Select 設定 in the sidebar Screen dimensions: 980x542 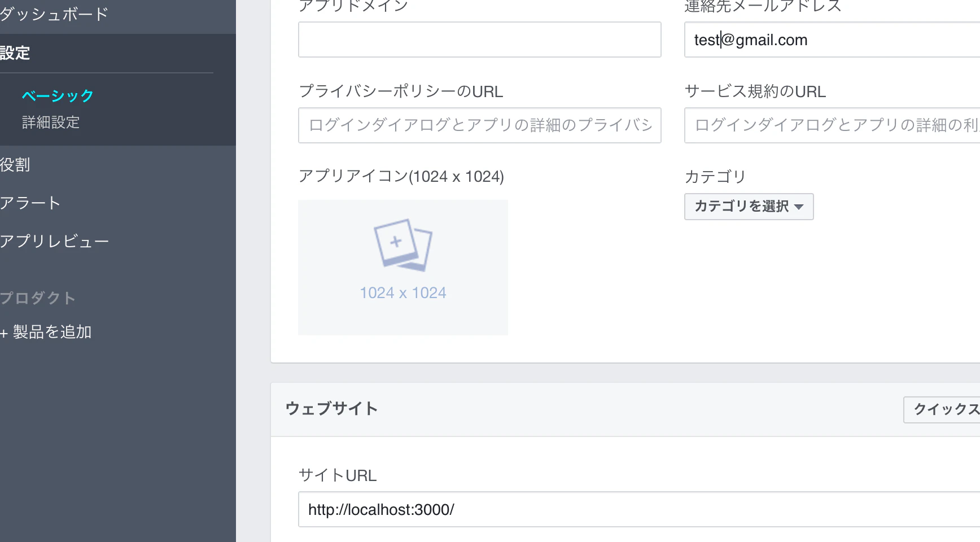15,53
